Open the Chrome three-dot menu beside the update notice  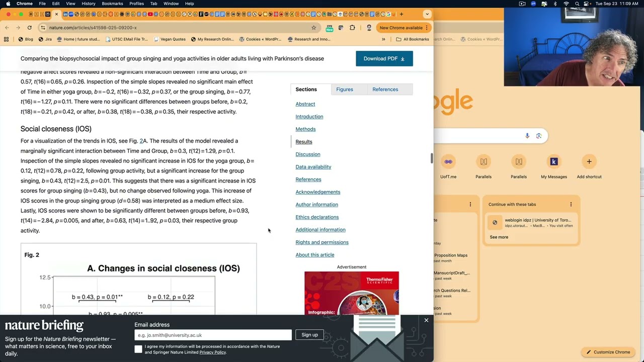(x=427, y=28)
